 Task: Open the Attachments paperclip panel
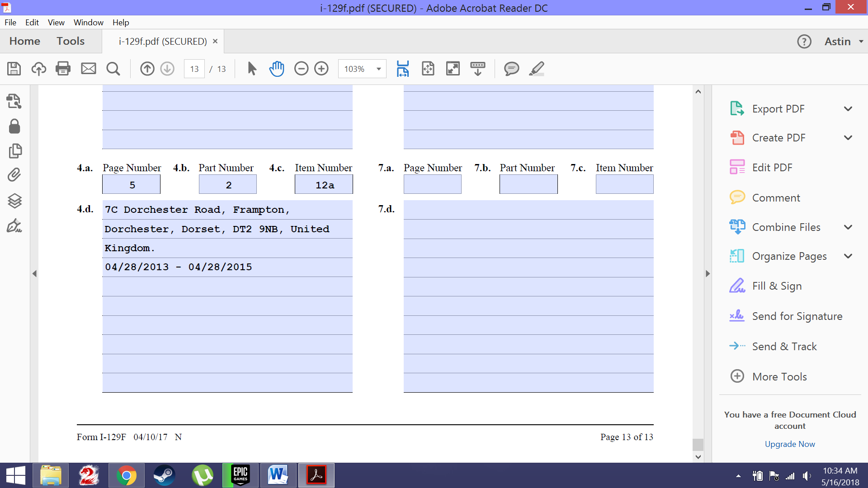[14, 175]
